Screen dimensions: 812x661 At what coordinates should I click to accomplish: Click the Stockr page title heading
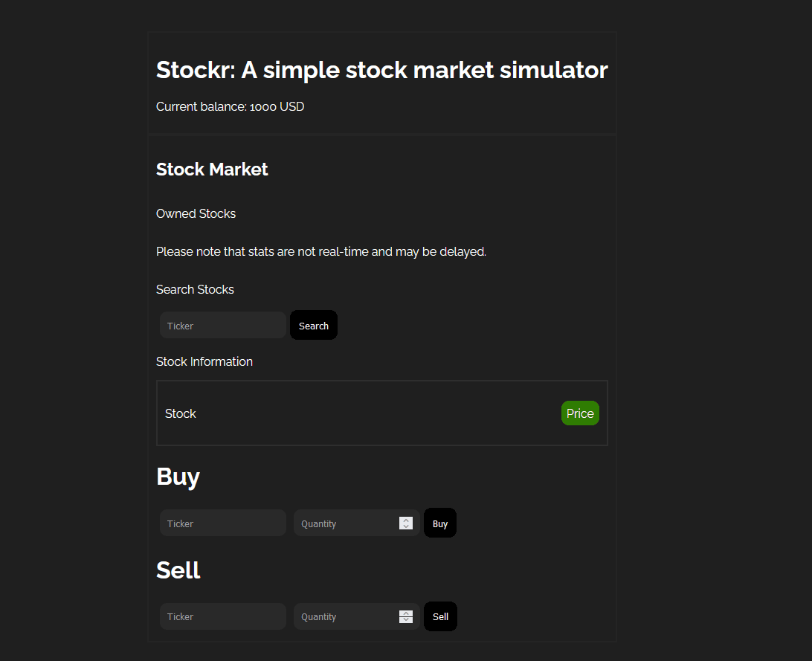381,70
